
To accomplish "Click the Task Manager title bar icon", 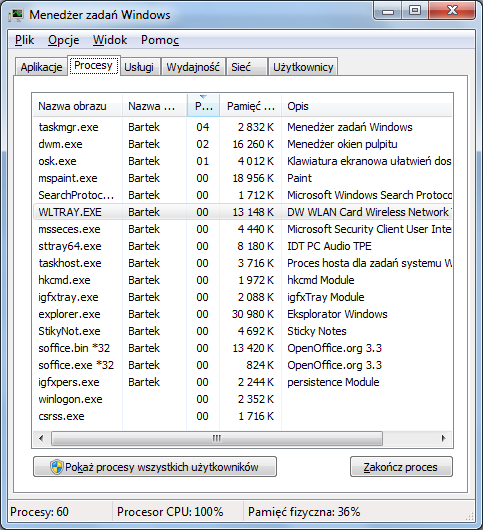I will 16,15.
